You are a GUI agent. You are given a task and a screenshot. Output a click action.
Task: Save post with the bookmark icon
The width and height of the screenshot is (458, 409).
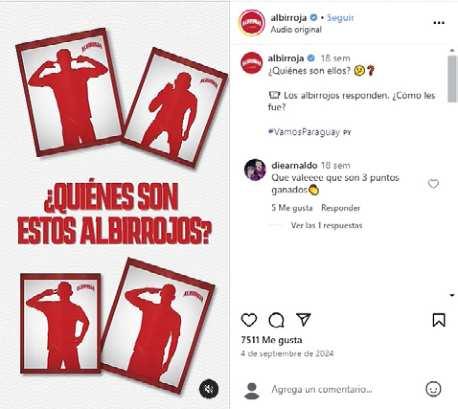tap(439, 320)
